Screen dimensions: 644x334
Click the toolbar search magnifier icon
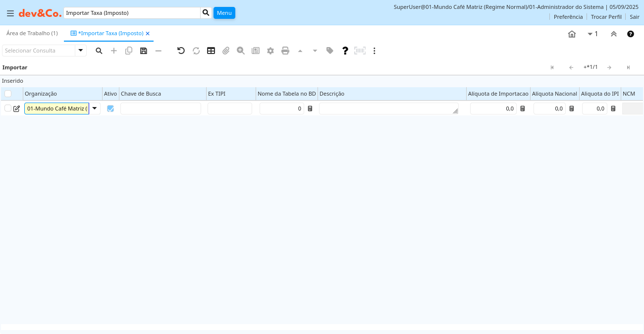[99, 51]
